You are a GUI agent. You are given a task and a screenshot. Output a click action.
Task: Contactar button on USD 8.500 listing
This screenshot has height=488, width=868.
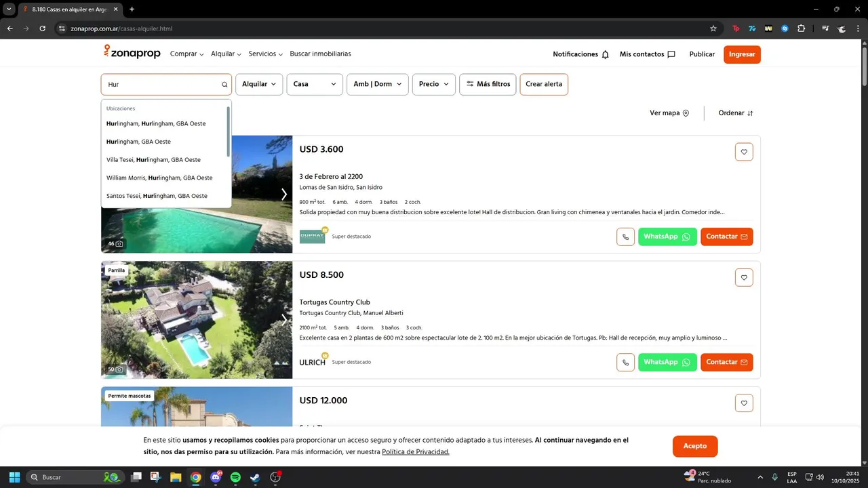click(x=726, y=362)
